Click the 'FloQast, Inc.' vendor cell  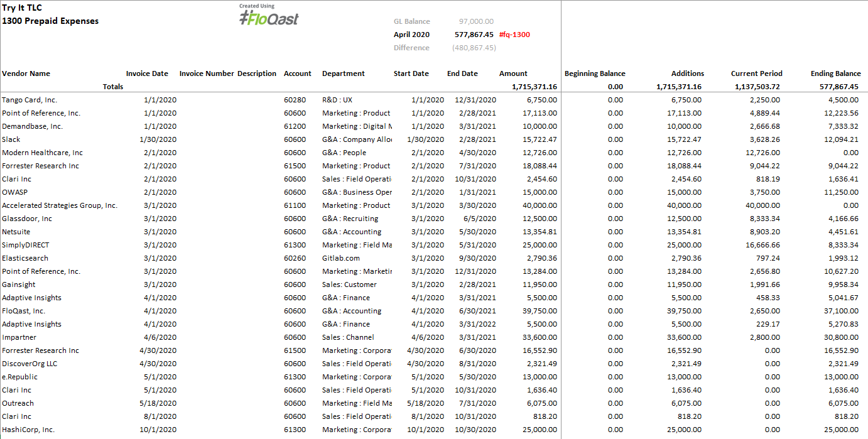(x=24, y=311)
